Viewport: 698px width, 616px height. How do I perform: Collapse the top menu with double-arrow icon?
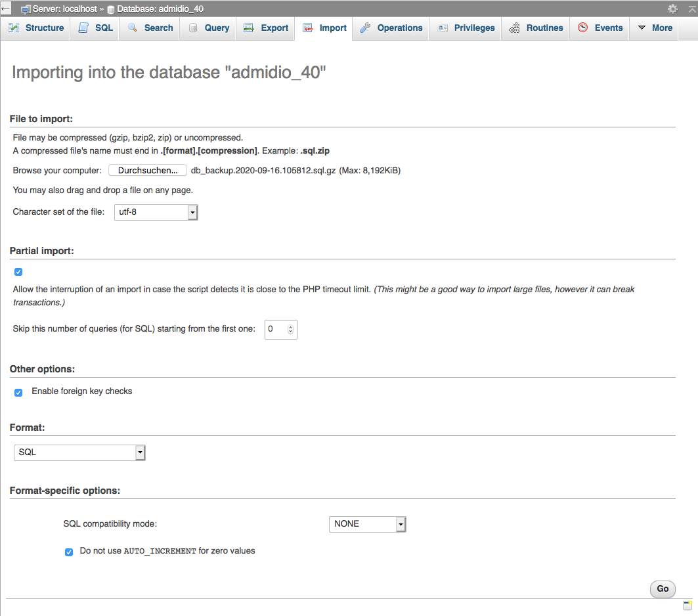pos(692,9)
